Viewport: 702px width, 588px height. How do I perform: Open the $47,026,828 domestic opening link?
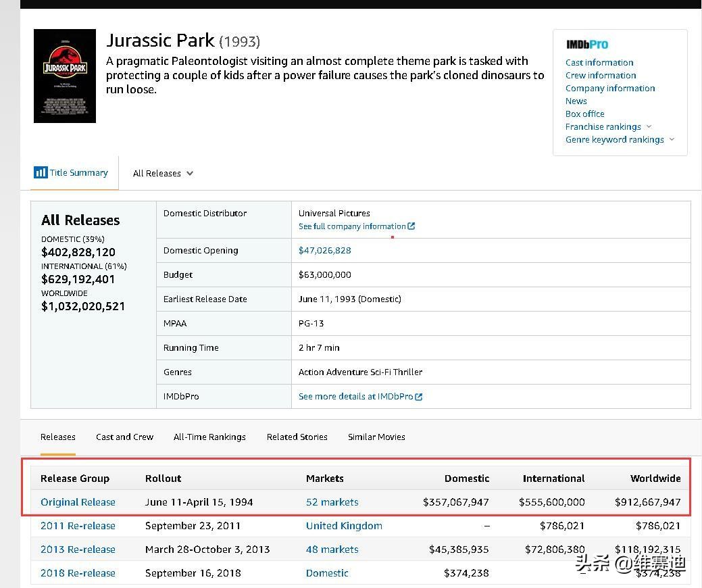tap(324, 250)
